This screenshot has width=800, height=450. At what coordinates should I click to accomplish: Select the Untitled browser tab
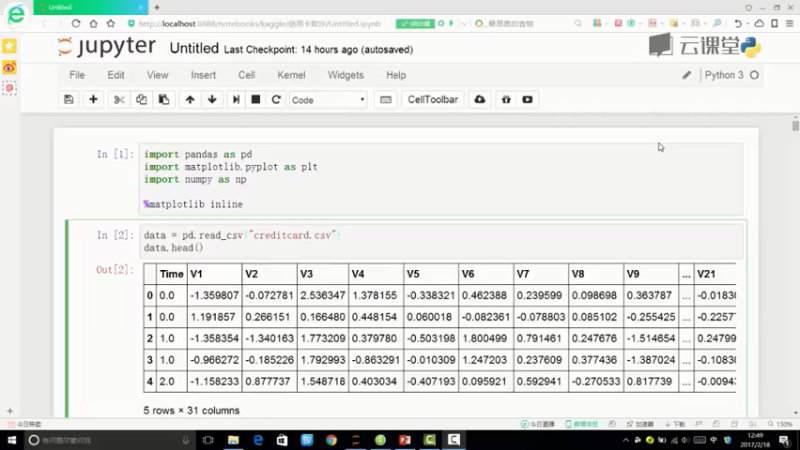(91, 7)
